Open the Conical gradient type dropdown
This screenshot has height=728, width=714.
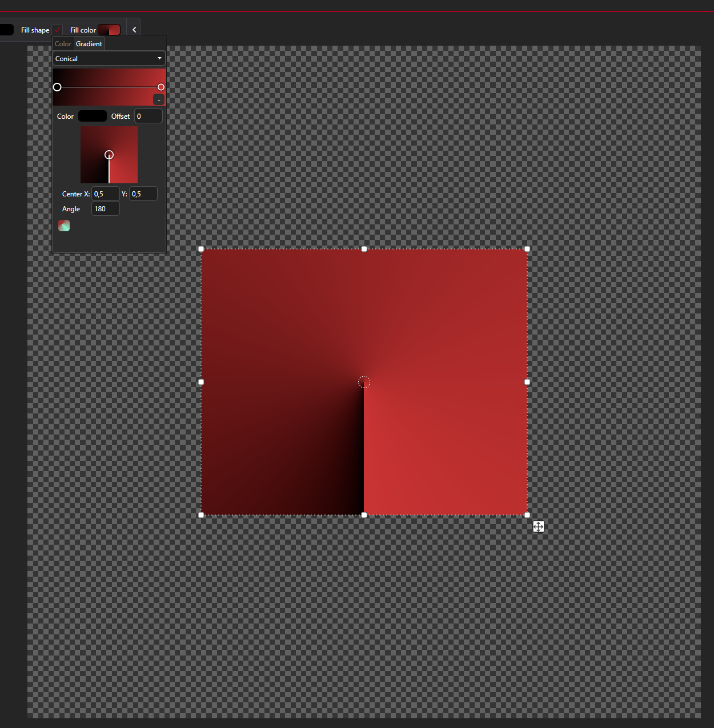[109, 58]
